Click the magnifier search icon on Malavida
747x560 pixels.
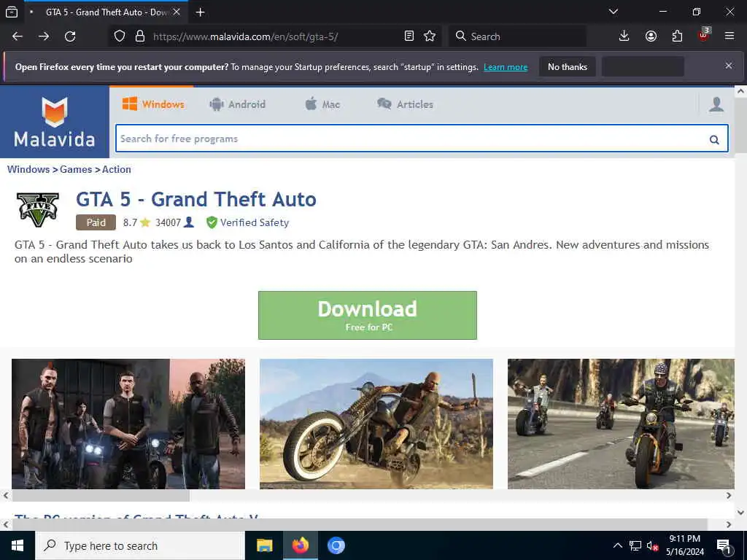point(714,139)
